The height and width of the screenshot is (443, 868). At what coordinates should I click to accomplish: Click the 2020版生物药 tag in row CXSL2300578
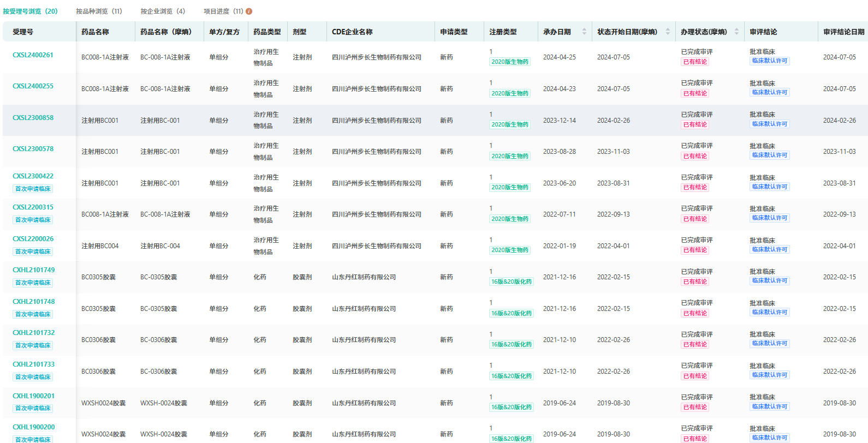click(x=510, y=156)
